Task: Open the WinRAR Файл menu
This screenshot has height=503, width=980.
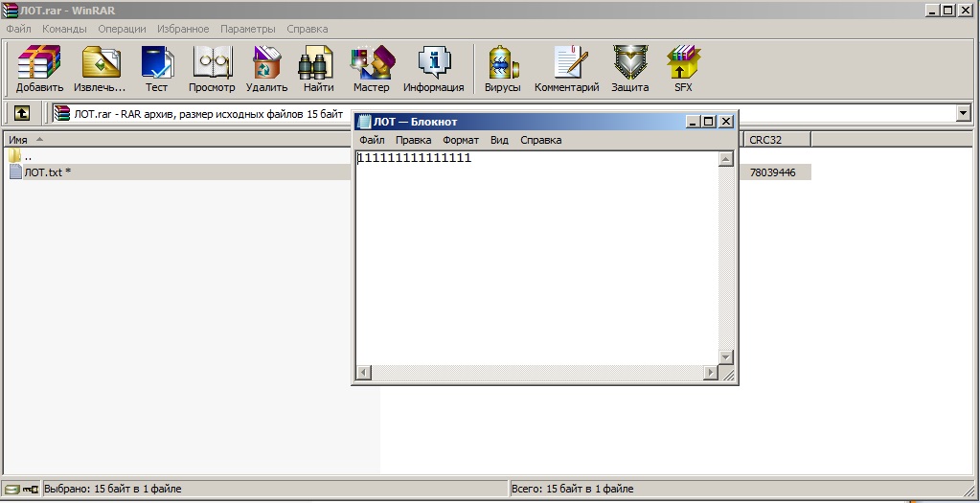Action: [x=18, y=29]
